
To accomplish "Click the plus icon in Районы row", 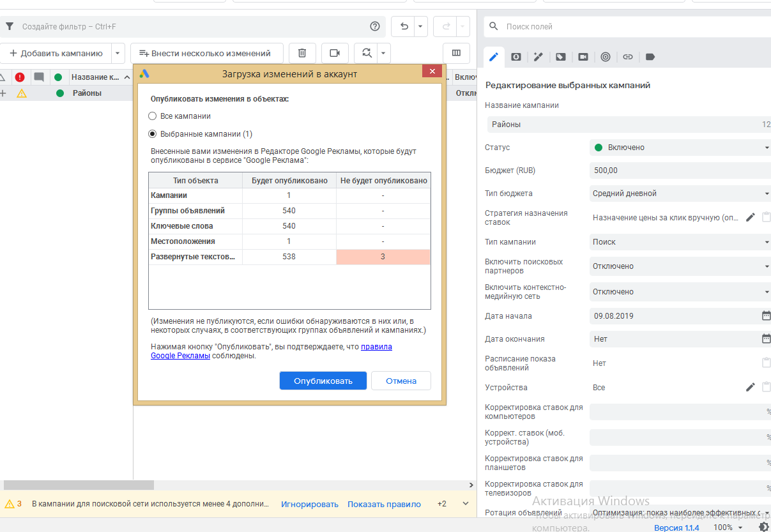I will [x=3, y=93].
